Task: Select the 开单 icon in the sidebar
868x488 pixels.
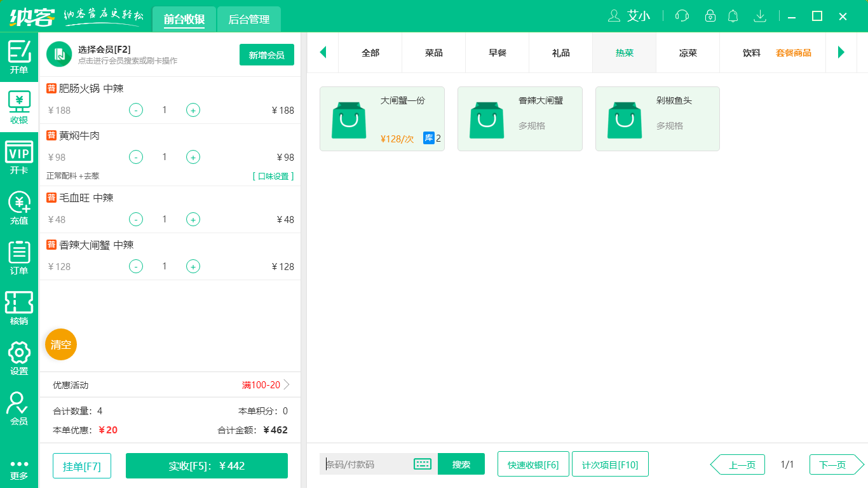Action: coord(19,57)
